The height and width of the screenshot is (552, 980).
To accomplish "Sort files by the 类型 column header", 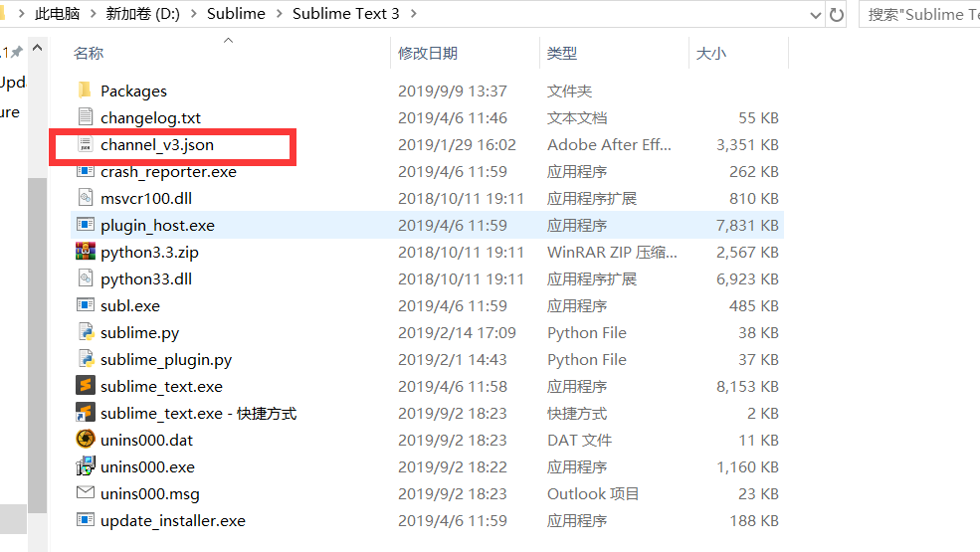I will pyautogui.click(x=562, y=53).
